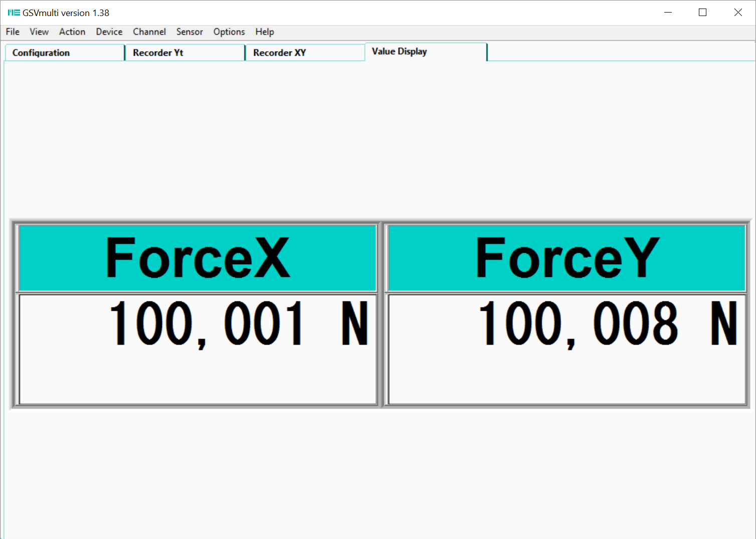The width and height of the screenshot is (756, 539).
Task: Open the Help menu
Action: coord(265,32)
